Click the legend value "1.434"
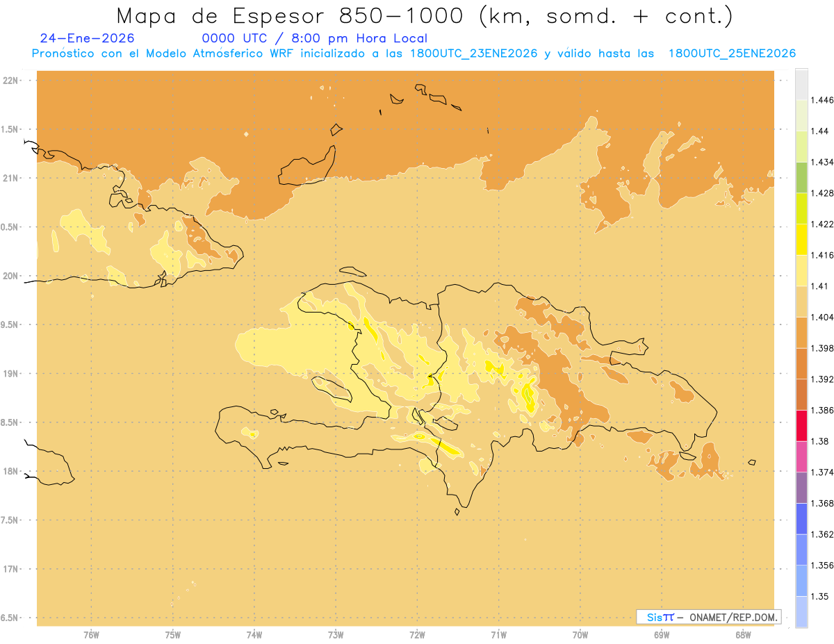The height and width of the screenshot is (644, 834). 823,162
